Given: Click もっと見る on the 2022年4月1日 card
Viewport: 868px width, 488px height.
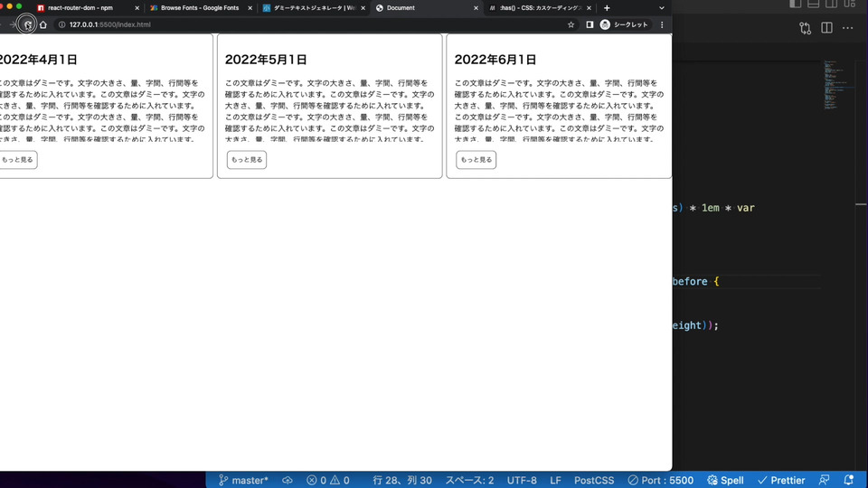Looking at the screenshot, I should 18,159.
